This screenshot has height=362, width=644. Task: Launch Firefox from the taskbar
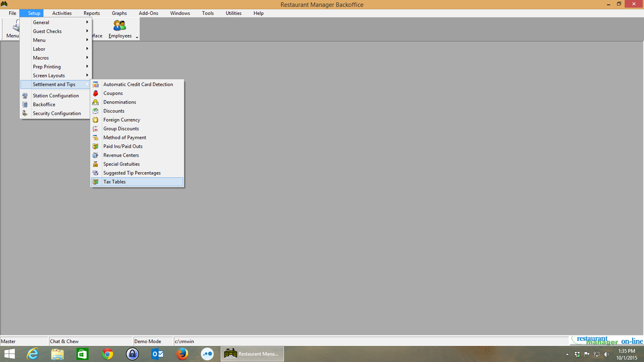pos(182,354)
